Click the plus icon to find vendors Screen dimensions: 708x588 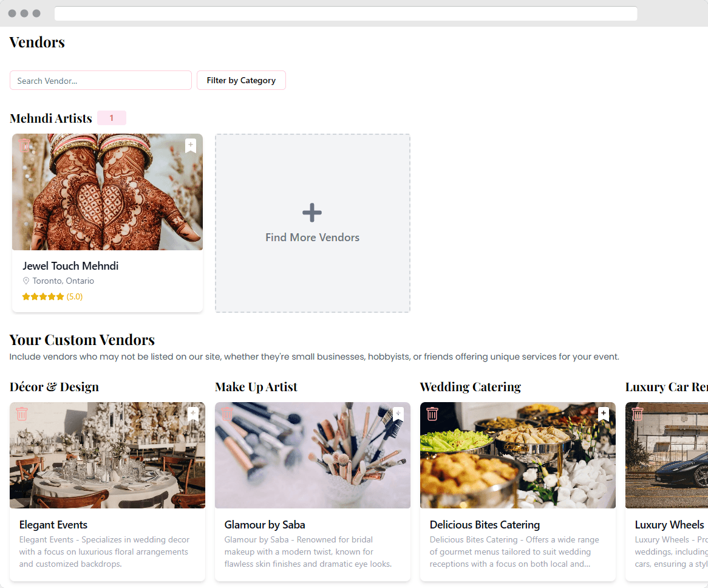click(312, 213)
